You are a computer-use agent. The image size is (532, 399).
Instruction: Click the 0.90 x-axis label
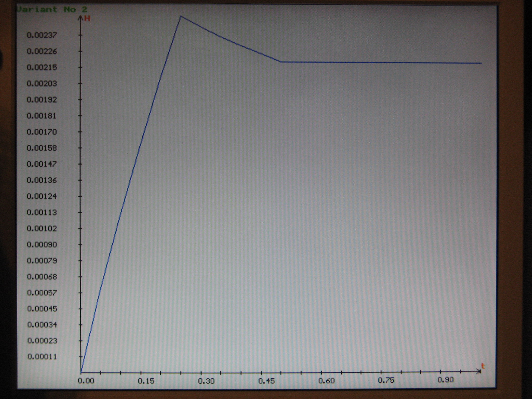point(445,380)
